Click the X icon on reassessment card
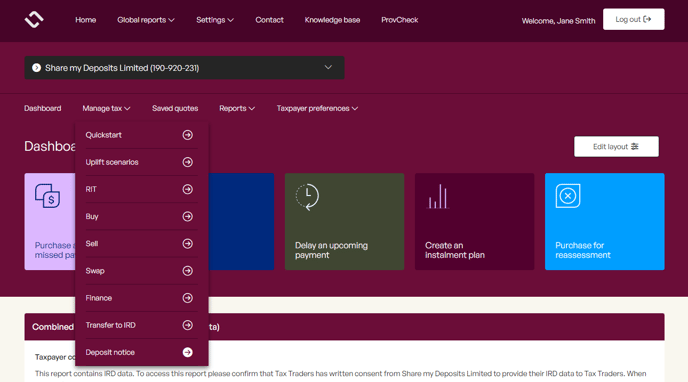688x382 pixels. click(568, 196)
